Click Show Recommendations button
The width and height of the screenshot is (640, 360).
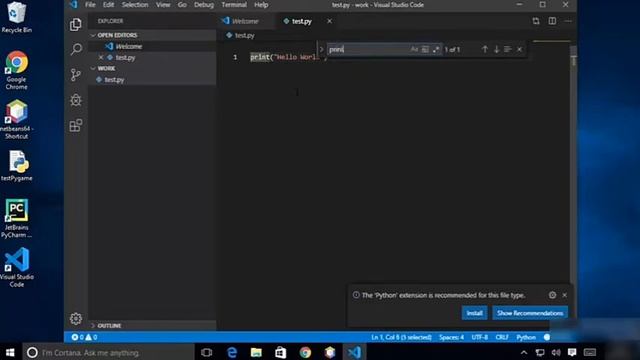(530, 313)
